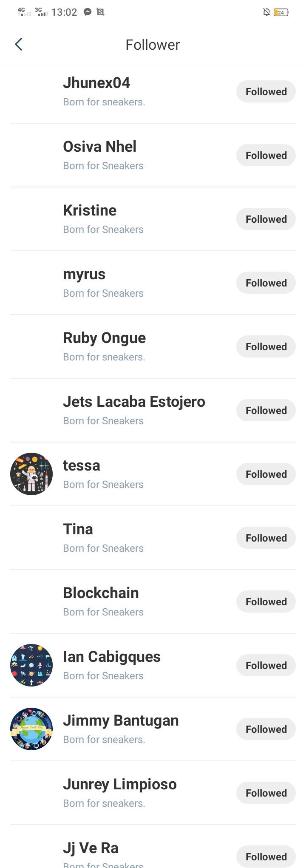The height and width of the screenshot is (868, 306).
Task: Tap Jimmy Bantugan's Earth avatar
Action: tap(31, 729)
